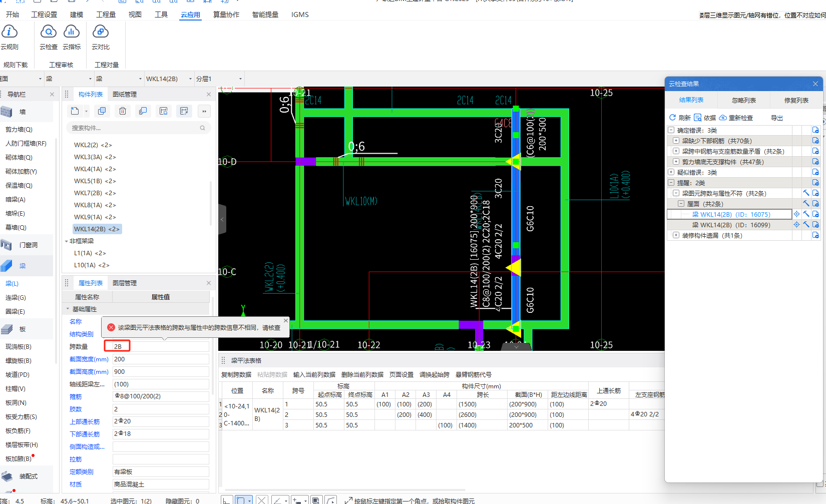Expand the 装修构件遗漏 (共1条) node
The height and width of the screenshot is (504, 826).
pos(676,235)
